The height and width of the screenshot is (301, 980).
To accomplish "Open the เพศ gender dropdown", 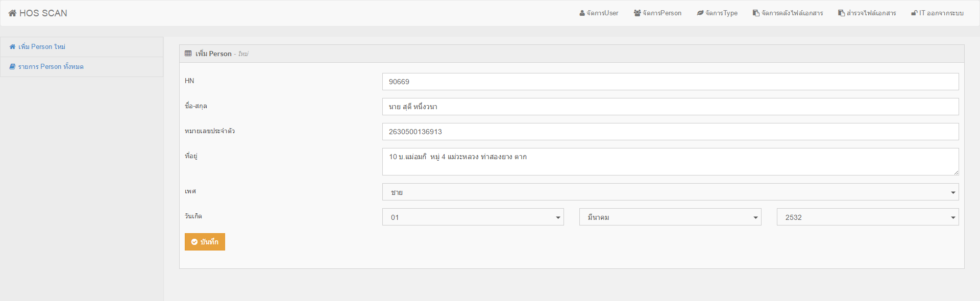I will [670, 192].
